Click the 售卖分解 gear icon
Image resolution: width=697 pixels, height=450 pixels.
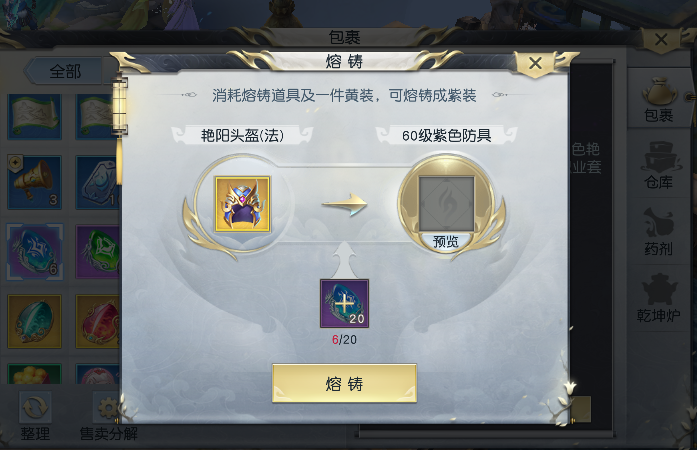click(x=107, y=407)
